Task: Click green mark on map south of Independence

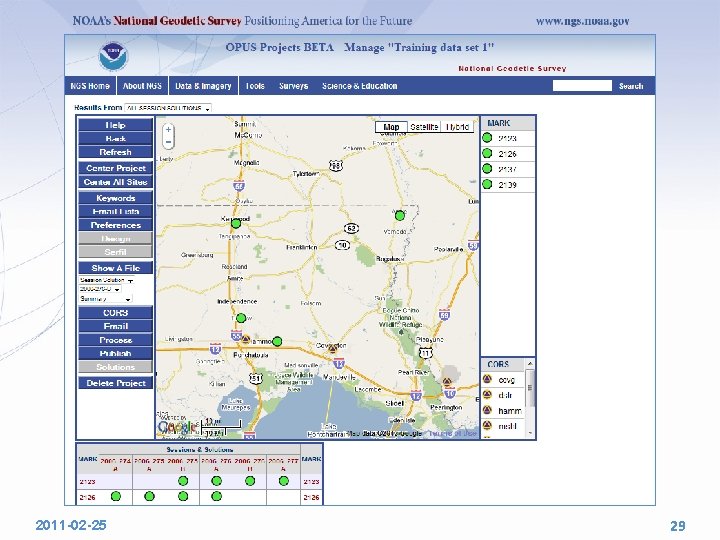Action: tap(241, 318)
